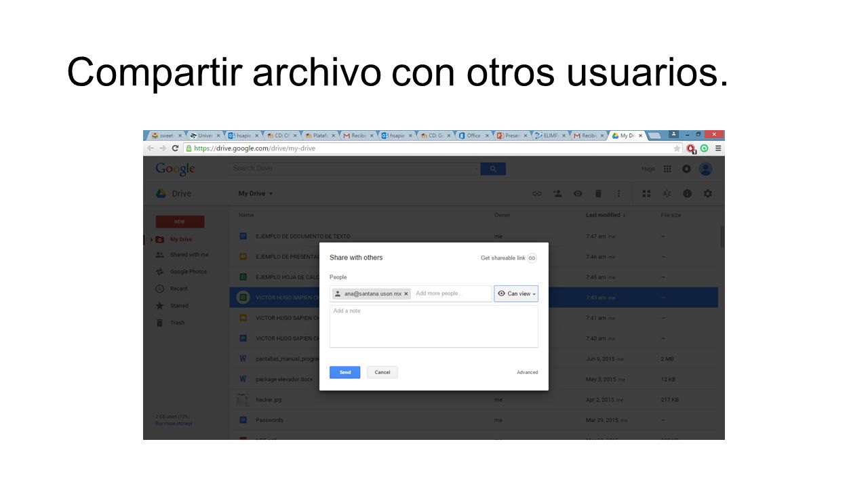This screenshot has height=488, width=868.
Task: Switch to the sweet browser tab
Action: click(166, 136)
